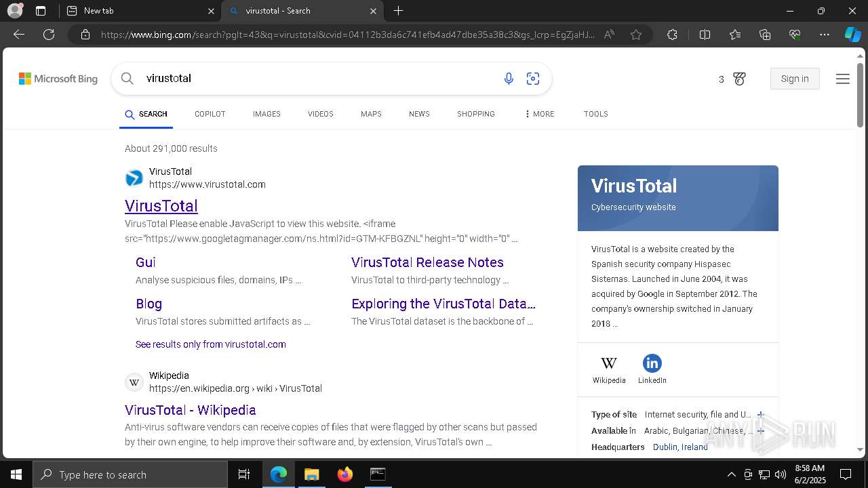Select the NEWS search tab
Image resolution: width=868 pixels, height=488 pixels.
tap(419, 114)
